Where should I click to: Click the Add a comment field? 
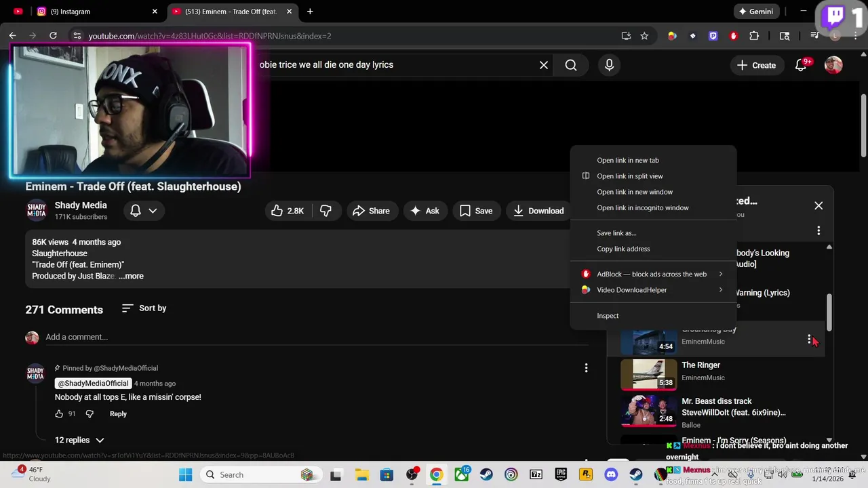317,337
